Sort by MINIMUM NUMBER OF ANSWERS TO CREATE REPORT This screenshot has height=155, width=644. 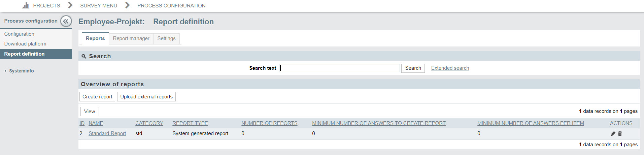tap(379, 123)
